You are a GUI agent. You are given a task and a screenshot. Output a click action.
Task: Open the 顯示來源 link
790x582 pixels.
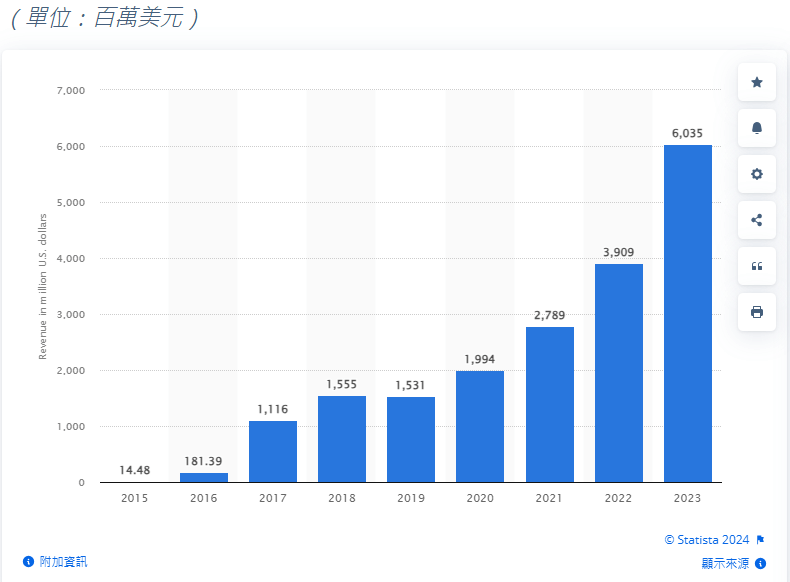(725, 564)
